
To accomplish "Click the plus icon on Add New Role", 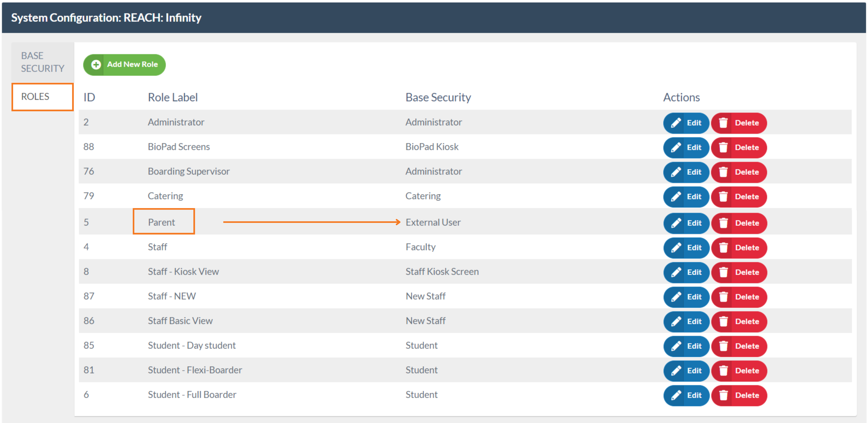I will [96, 65].
